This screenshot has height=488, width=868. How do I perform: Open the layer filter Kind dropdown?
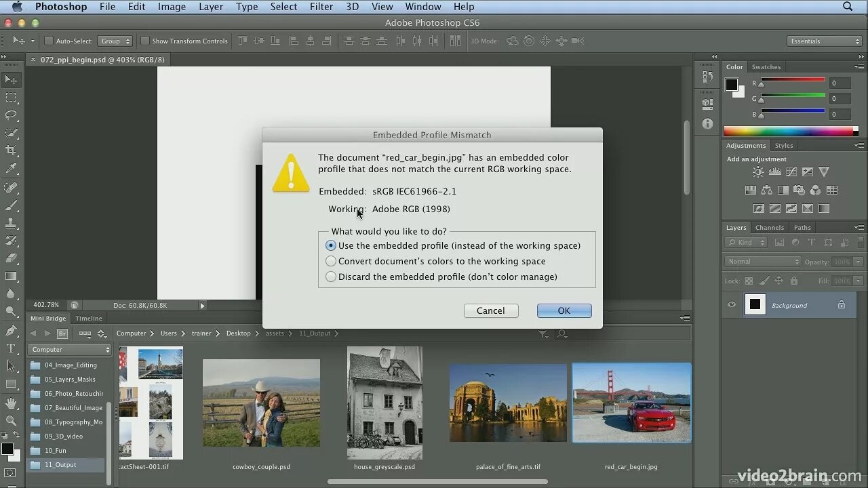click(x=746, y=243)
